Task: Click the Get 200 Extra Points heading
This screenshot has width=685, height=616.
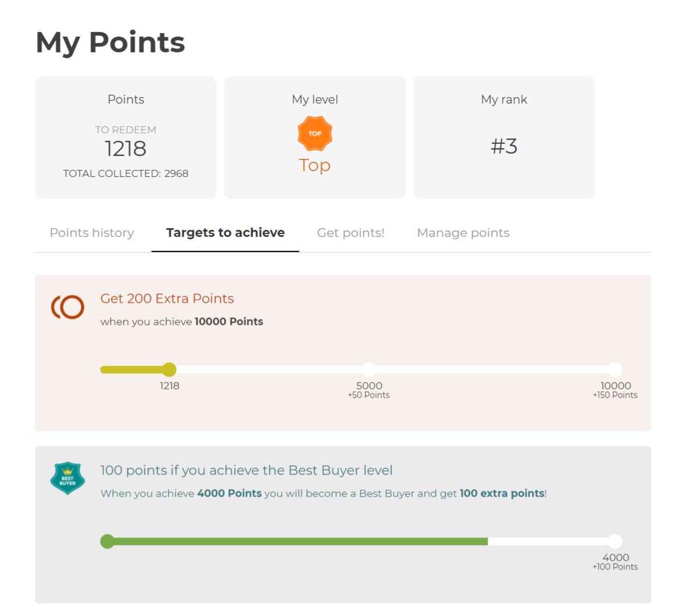Action: [x=167, y=299]
